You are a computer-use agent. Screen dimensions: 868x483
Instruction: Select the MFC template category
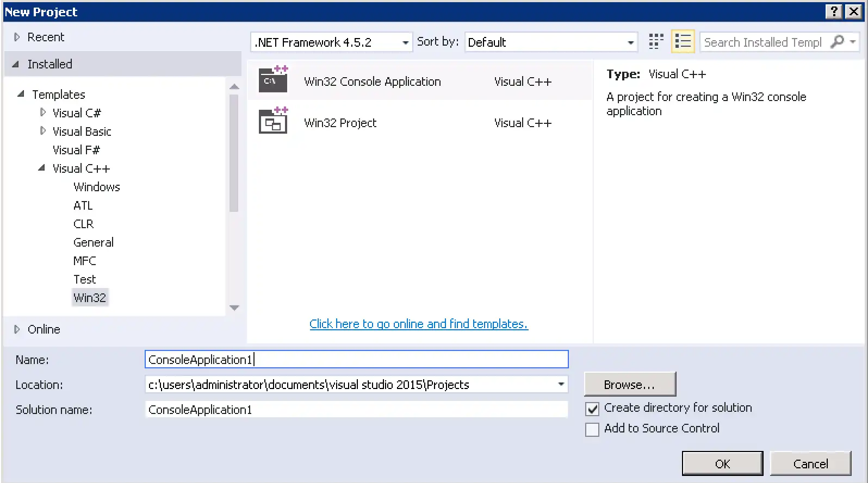tap(84, 261)
